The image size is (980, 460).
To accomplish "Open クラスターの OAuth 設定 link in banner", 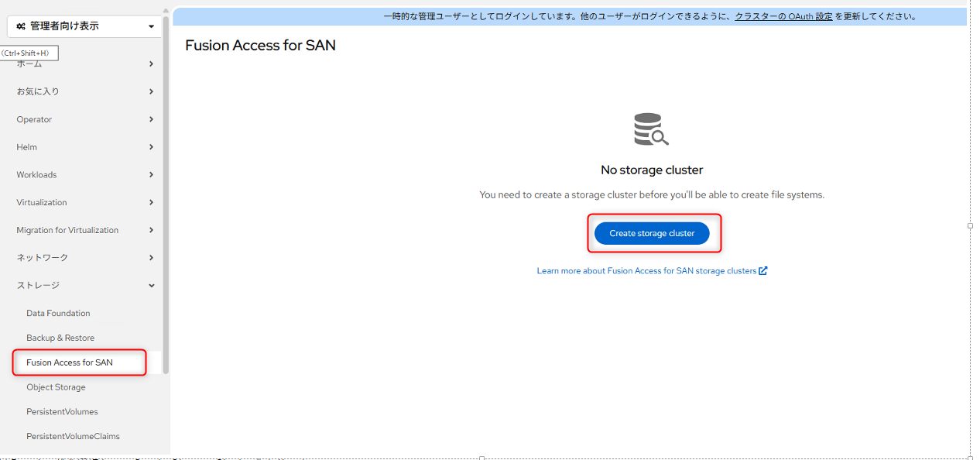I will click(783, 16).
